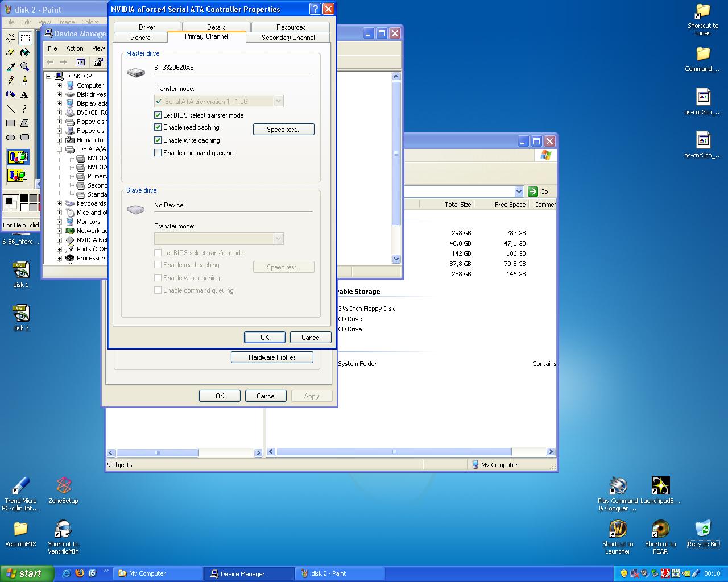Open the File menu in Device Manager
728x582 pixels.
52,48
